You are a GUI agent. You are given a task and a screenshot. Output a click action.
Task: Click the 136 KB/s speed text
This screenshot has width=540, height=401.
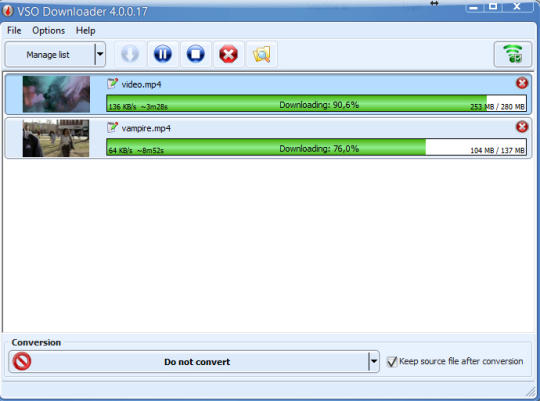122,107
